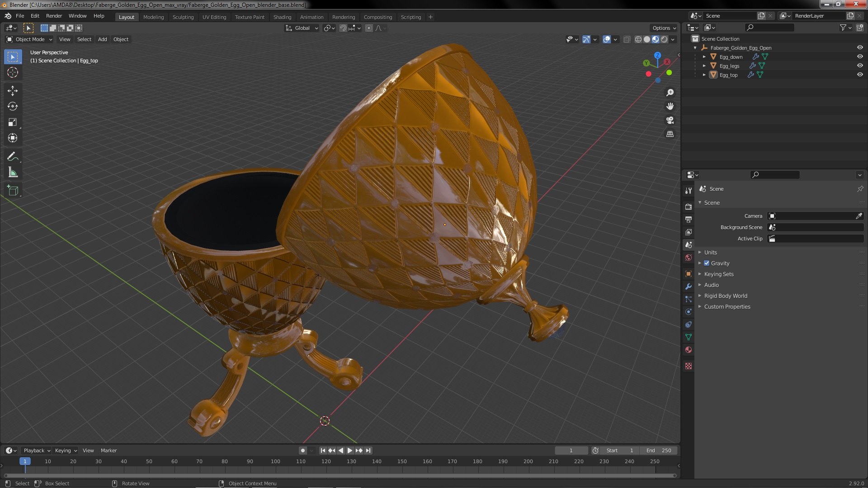This screenshot has width=868, height=488.
Task: Select the Cursor tool in toolbar
Action: coord(13,72)
